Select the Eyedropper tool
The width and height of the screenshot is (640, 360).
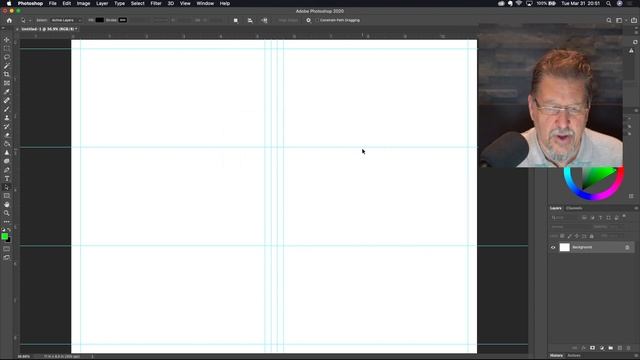[x=7, y=91]
